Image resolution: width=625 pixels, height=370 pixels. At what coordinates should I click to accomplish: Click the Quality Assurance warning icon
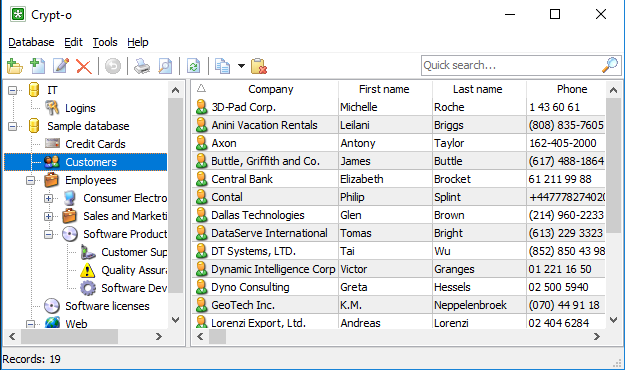pyautogui.click(x=88, y=270)
